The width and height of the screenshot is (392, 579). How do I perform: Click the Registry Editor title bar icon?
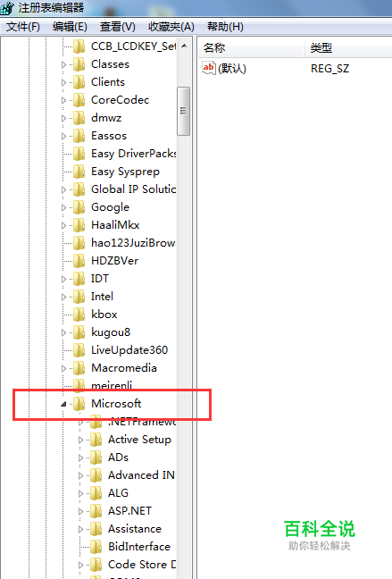pyautogui.click(x=7, y=7)
